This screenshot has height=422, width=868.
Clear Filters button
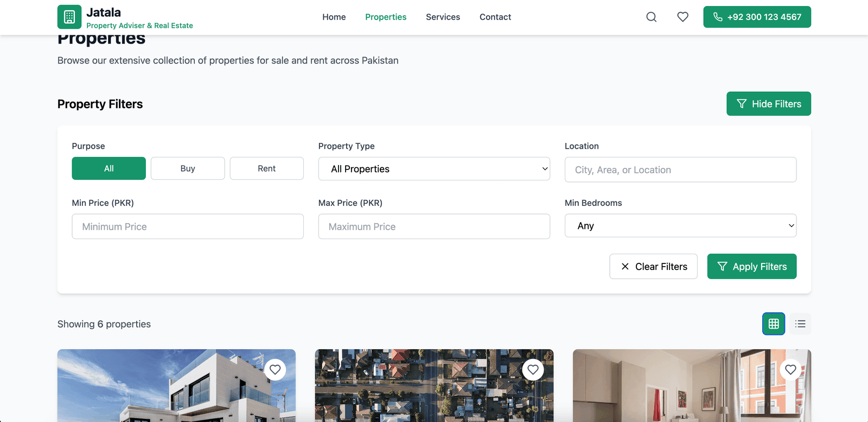(x=653, y=266)
